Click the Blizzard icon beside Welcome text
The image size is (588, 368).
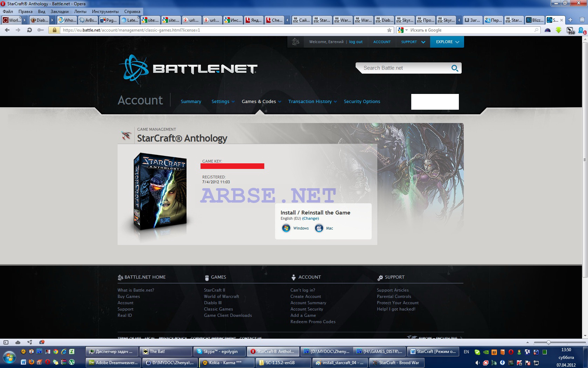click(296, 42)
